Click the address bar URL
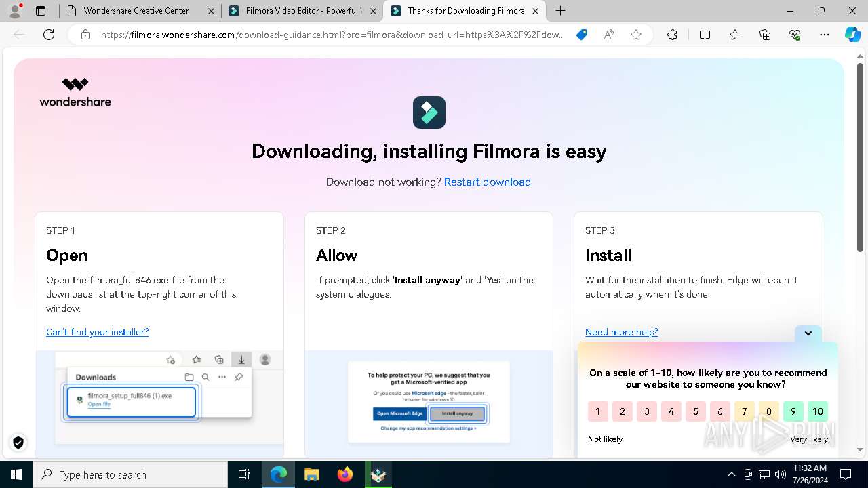868x488 pixels. tap(332, 35)
